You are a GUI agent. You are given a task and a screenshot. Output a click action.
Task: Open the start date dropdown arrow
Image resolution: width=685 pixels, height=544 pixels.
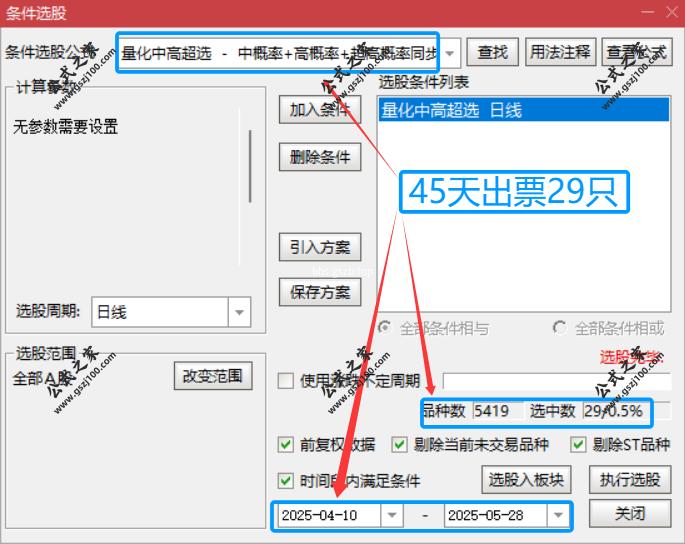(391, 516)
